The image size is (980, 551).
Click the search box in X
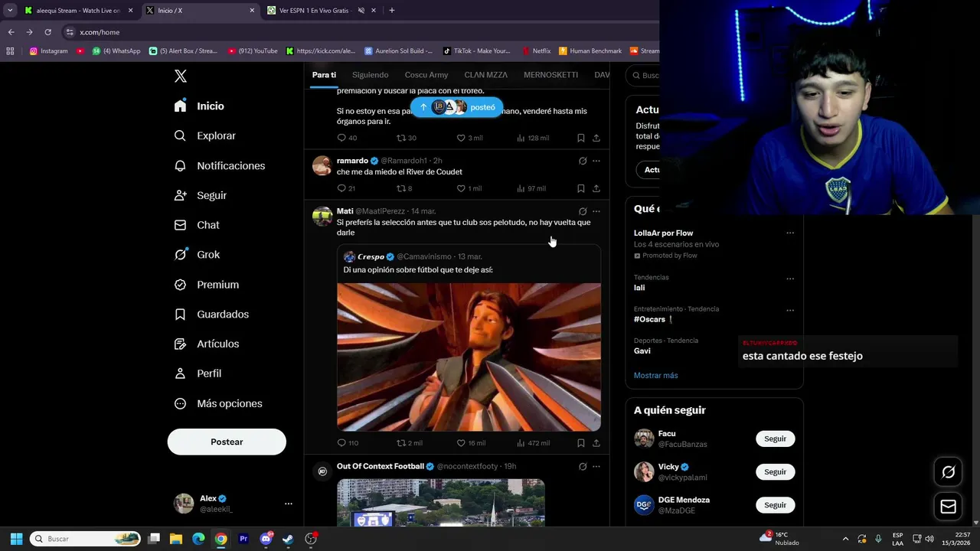(643, 75)
